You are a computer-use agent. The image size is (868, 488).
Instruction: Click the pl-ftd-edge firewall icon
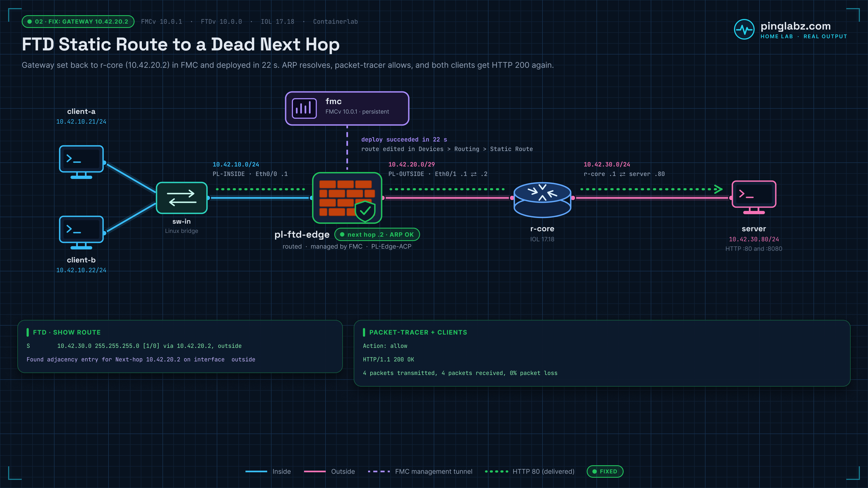[x=347, y=198]
